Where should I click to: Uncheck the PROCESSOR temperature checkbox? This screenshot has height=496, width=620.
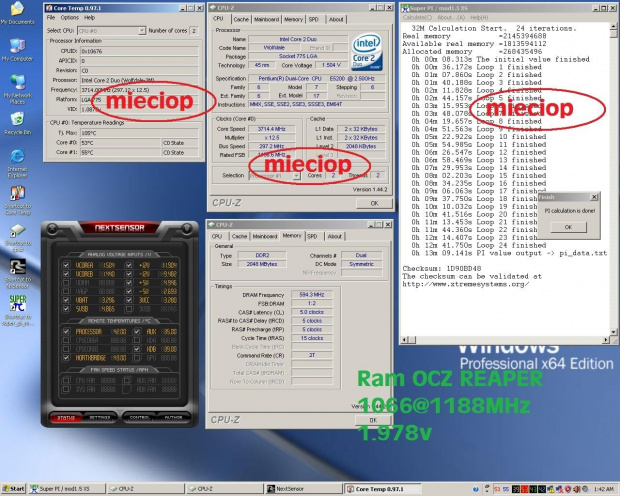[66, 331]
